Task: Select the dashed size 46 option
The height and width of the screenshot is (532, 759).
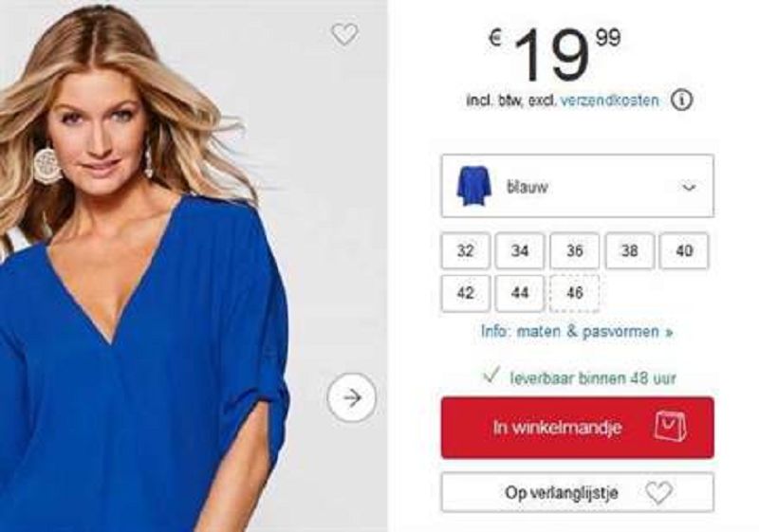Action: click(x=575, y=293)
